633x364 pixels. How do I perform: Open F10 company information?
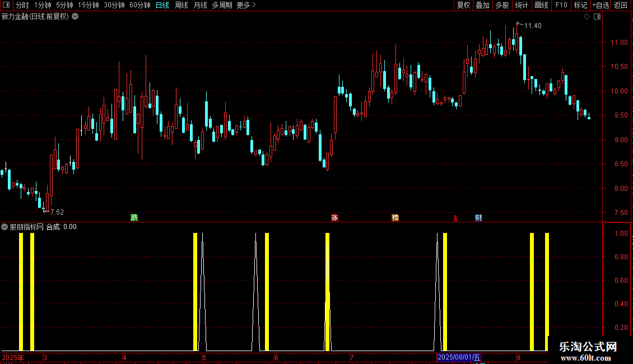pos(561,5)
